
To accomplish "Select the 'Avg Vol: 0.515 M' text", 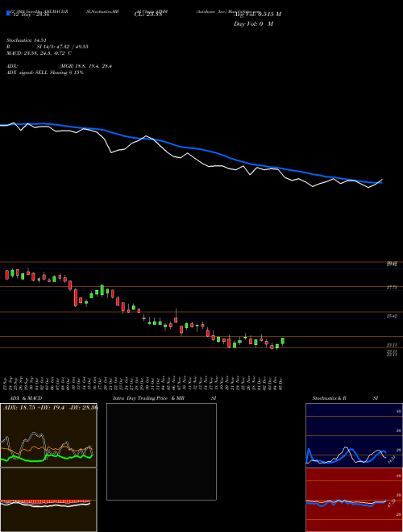I will [257, 15].
